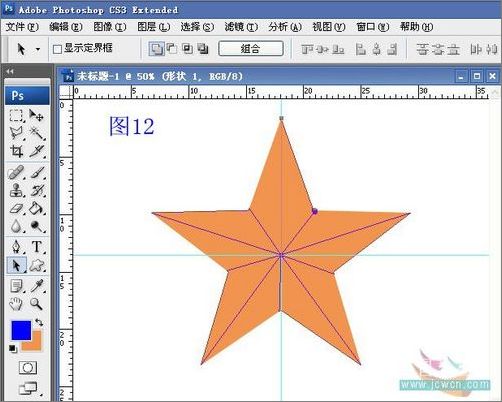This screenshot has height=402, width=502.
Task: Click the 组合 button
Action: point(251,49)
